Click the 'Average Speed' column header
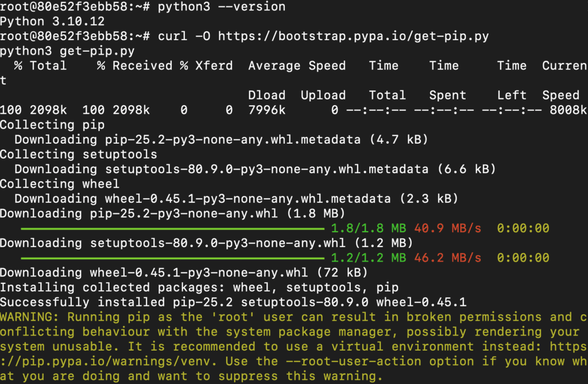The image size is (588, 384). tap(297, 66)
